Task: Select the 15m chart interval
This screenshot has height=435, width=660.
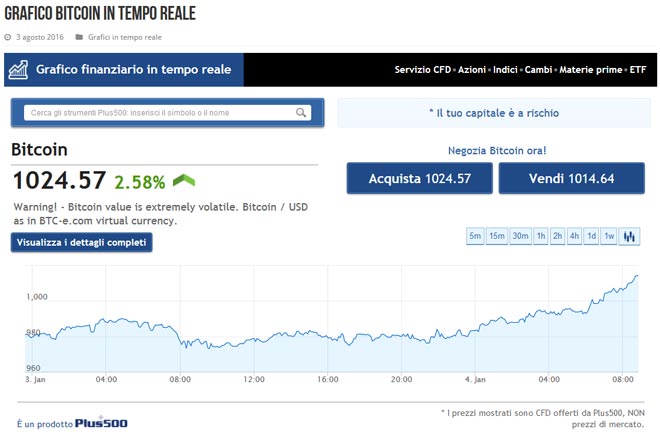Action: point(497,237)
